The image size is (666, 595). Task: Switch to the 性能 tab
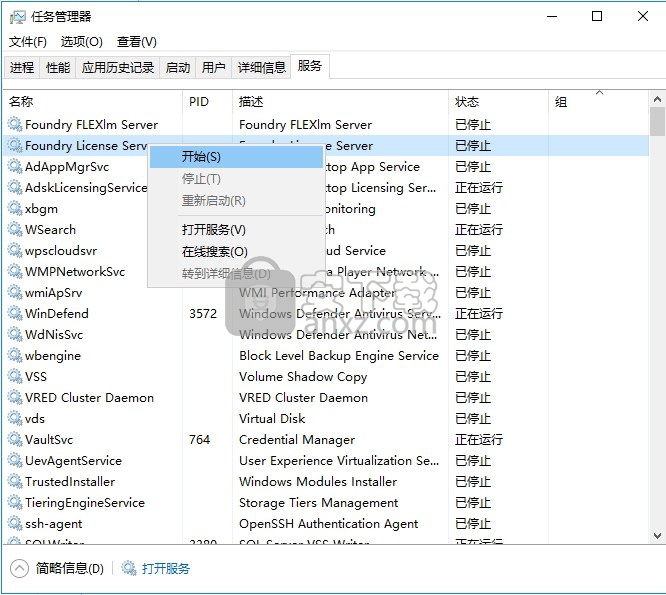[58, 68]
